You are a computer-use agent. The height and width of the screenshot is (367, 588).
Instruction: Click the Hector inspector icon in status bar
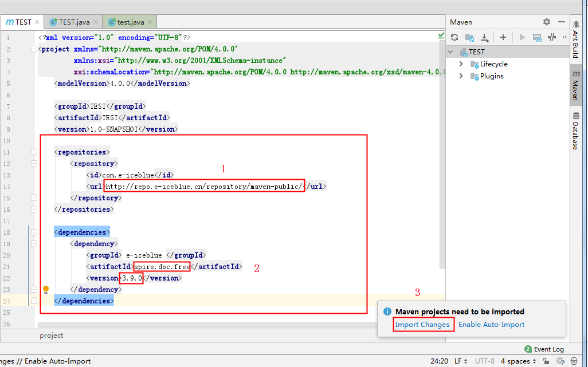click(574, 361)
